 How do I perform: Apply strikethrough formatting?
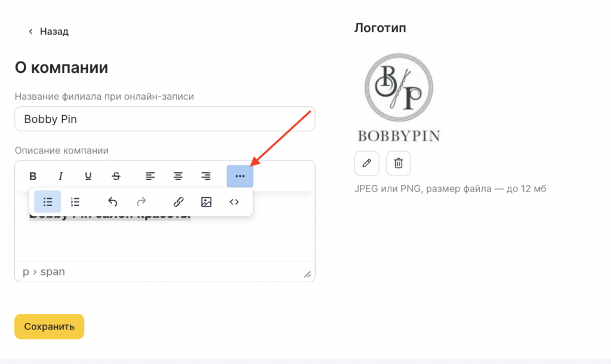coord(116,176)
